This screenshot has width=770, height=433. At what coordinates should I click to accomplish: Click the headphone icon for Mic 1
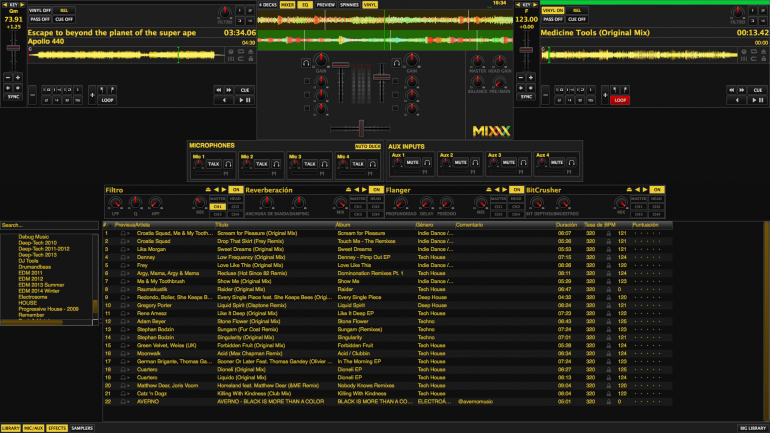coord(229,163)
